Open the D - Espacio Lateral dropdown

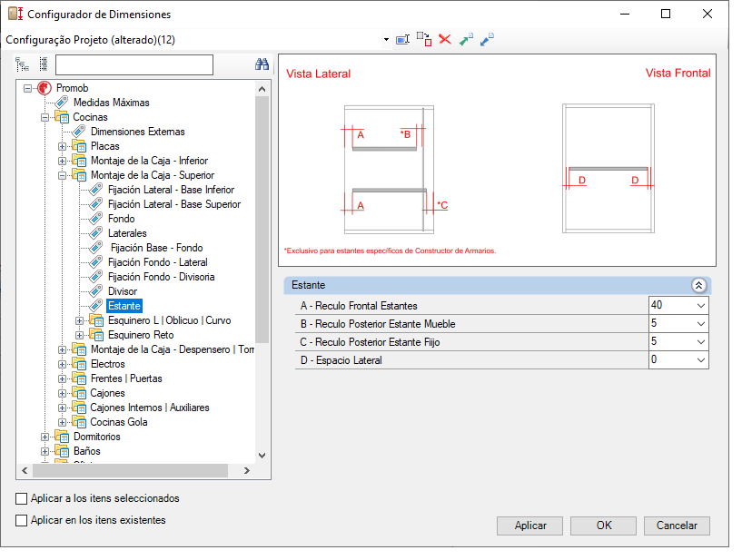(701, 360)
